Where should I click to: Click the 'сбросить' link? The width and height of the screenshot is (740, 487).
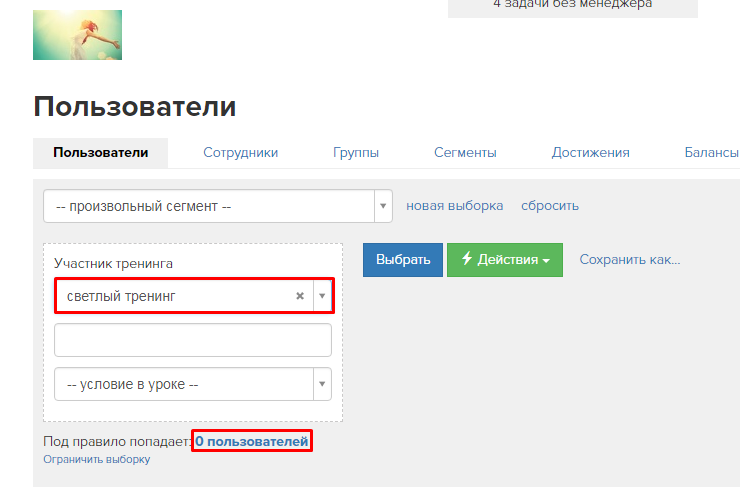tap(550, 206)
